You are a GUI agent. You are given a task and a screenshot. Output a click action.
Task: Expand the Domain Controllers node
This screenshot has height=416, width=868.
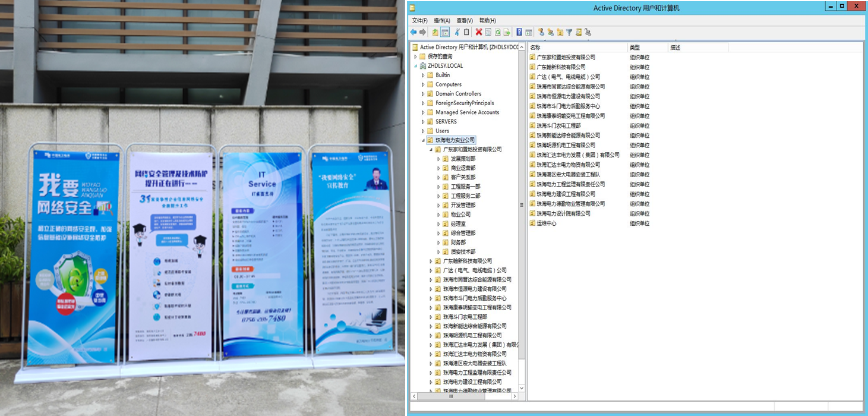[x=423, y=94]
